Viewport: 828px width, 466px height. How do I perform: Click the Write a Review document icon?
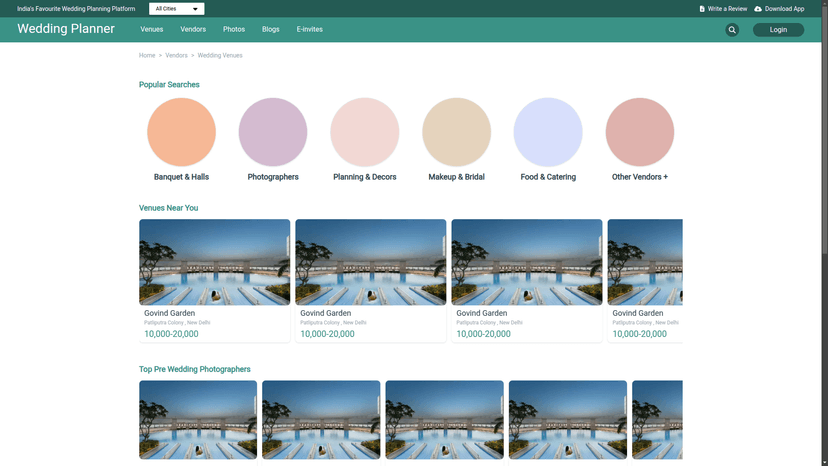tap(702, 9)
